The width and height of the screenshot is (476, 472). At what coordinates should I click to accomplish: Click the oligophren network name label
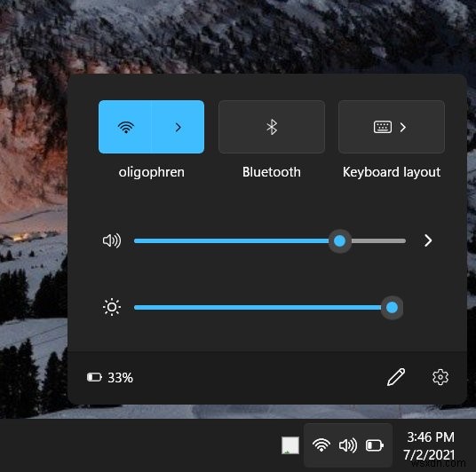152,172
